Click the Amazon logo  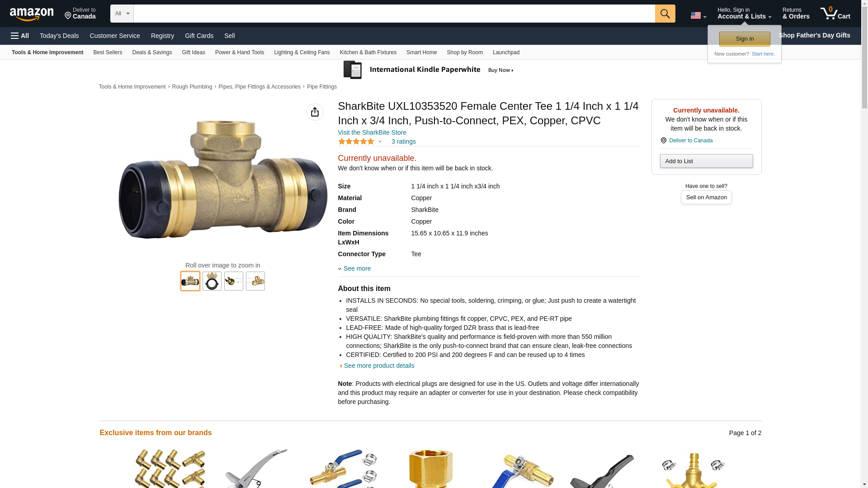(32, 14)
